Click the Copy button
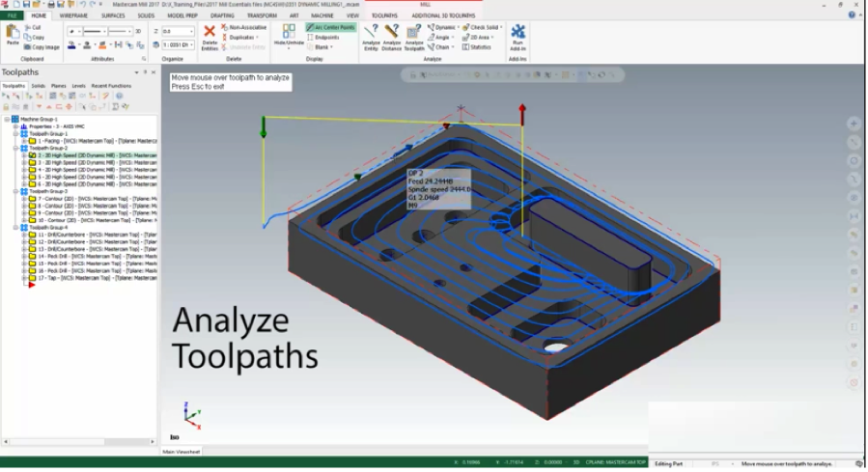This screenshot has height=472, width=868. pos(35,37)
